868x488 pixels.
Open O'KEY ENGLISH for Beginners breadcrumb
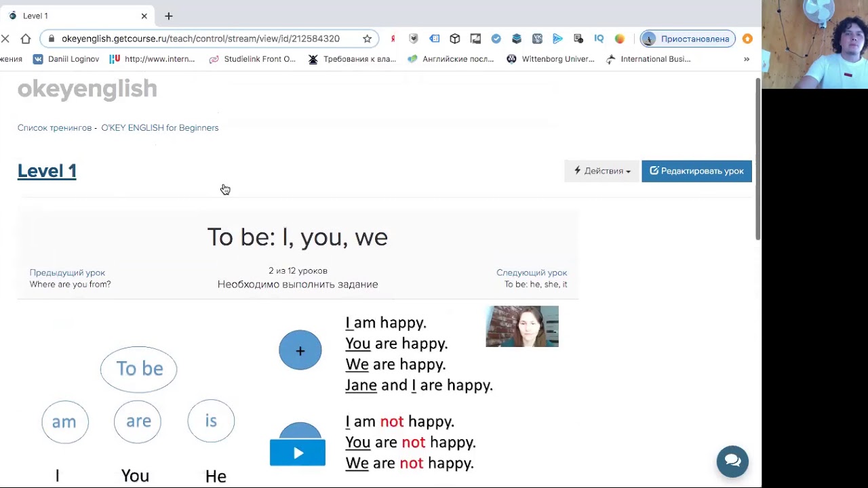pyautogui.click(x=160, y=127)
